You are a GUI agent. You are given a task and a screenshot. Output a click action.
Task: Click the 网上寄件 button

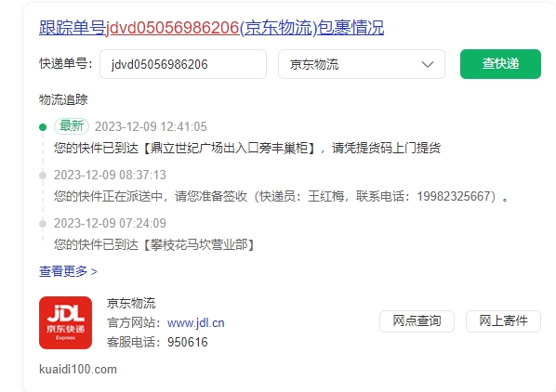point(503,321)
